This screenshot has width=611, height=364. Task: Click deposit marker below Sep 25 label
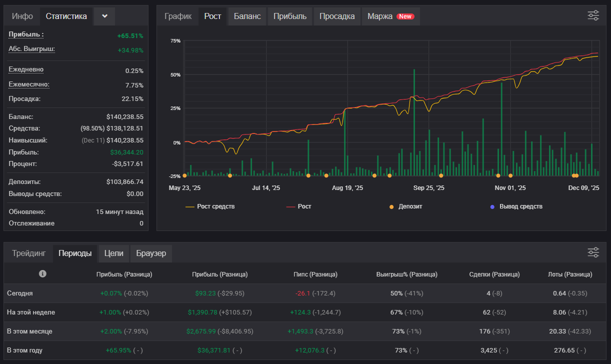[x=441, y=175]
